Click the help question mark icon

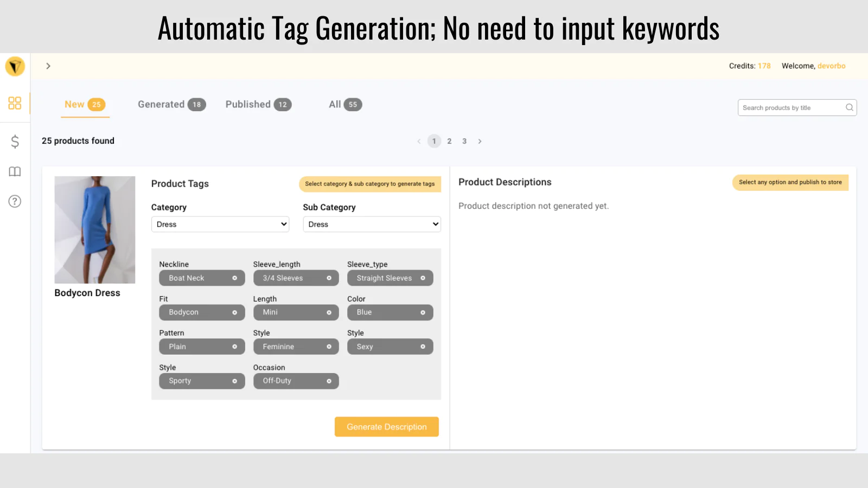click(x=15, y=201)
